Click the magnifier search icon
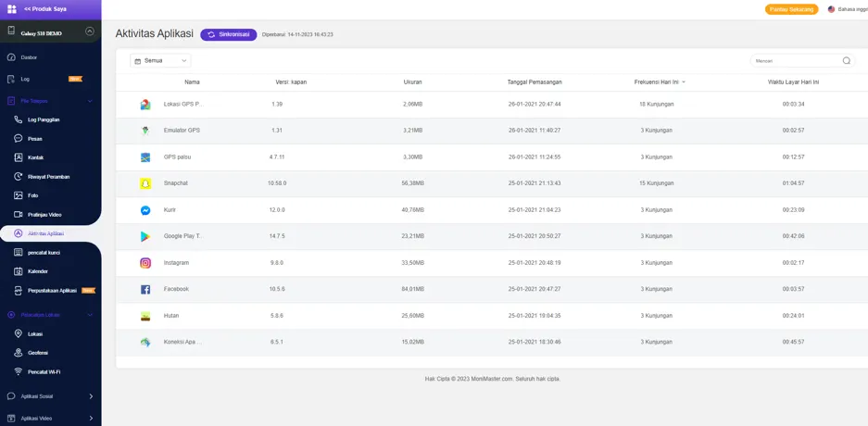 [846, 61]
